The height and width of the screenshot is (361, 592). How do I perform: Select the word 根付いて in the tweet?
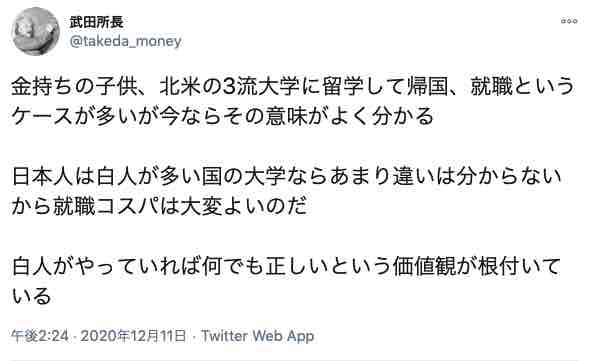[519, 267]
